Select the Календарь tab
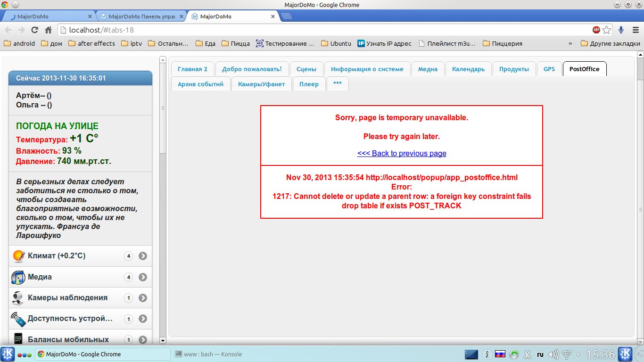 pos(468,69)
